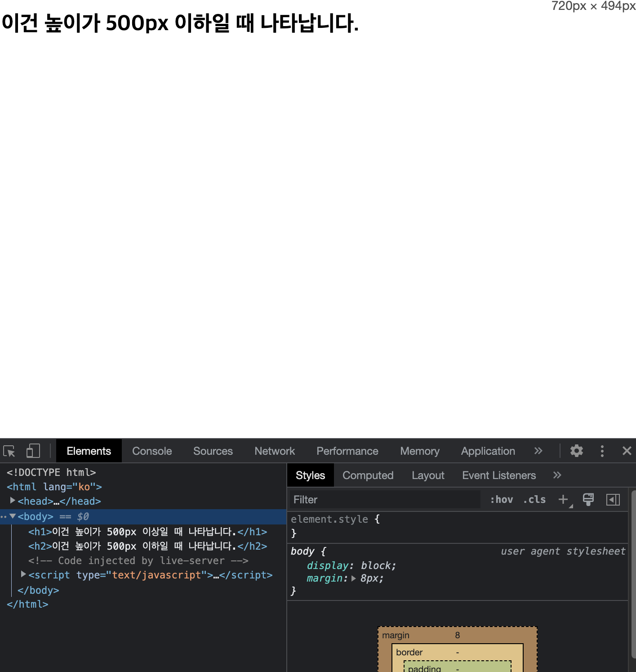Select the Event Listeners sub-tab
Screen dimensions: 636x672
499,475
